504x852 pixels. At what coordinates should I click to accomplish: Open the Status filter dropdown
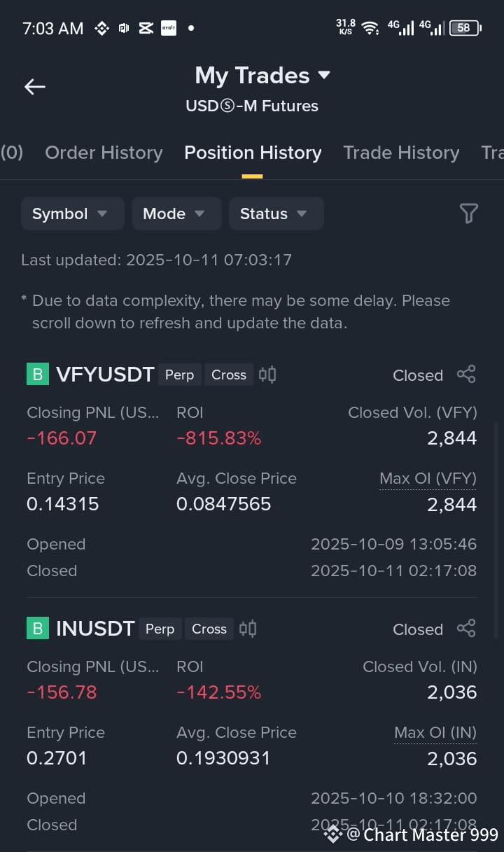click(276, 214)
